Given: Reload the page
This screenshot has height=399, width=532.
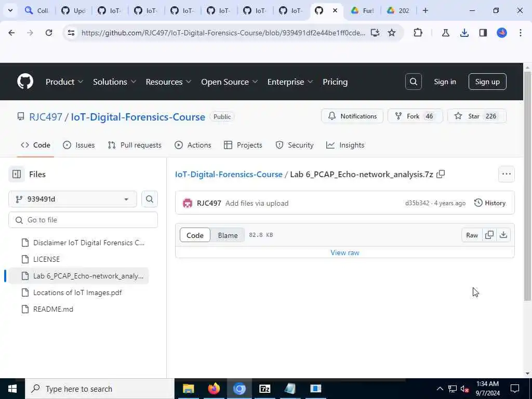Looking at the screenshot, I should [x=49, y=33].
